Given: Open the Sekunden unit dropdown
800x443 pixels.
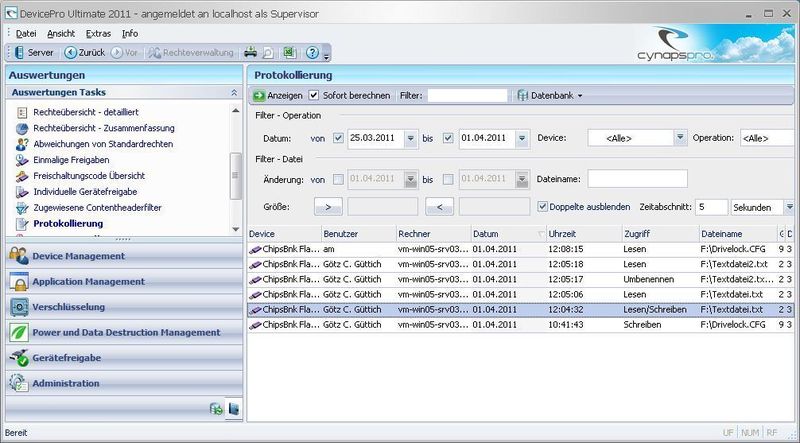Looking at the screenshot, I should [x=789, y=207].
